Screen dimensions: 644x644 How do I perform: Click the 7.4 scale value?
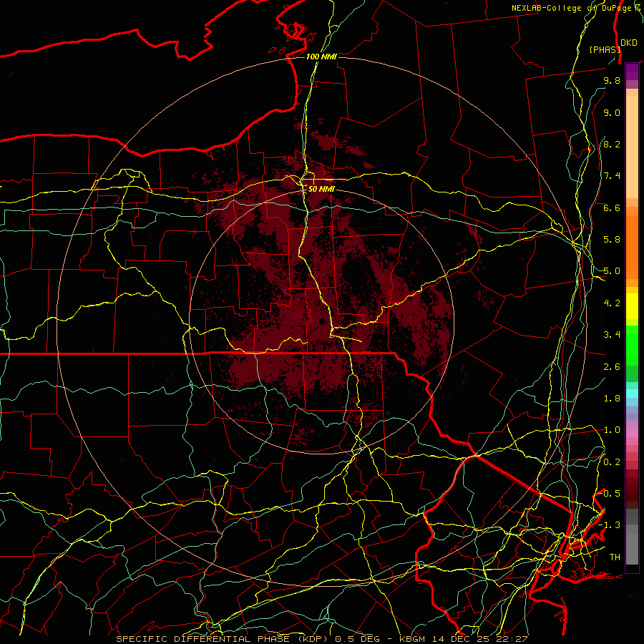point(612,176)
